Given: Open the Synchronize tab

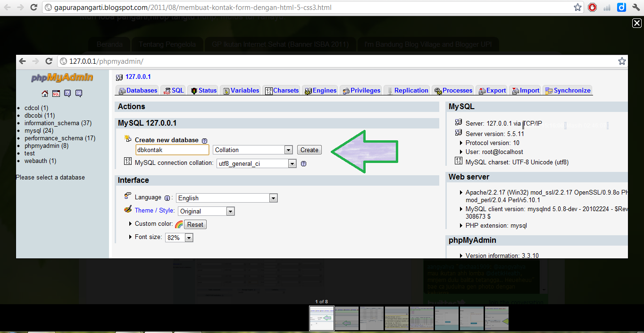Looking at the screenshot, I should (568, 90).
